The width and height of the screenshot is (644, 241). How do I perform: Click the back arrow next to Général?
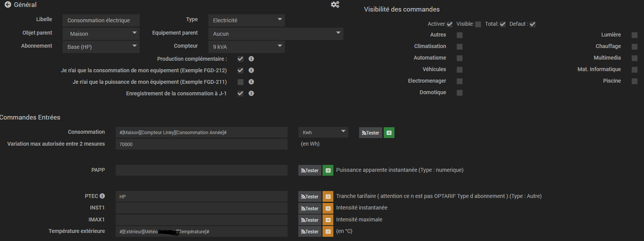pos(8,5)
